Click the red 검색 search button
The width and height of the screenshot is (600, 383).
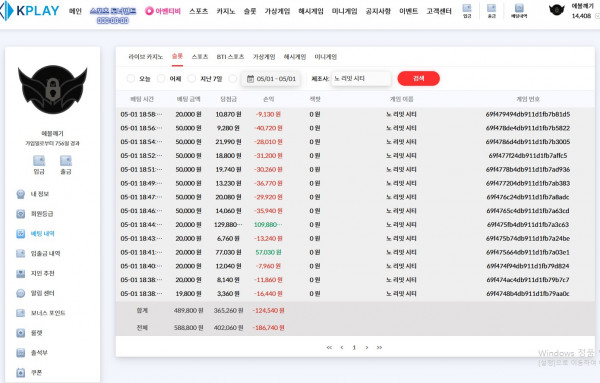tap(419, 78)
